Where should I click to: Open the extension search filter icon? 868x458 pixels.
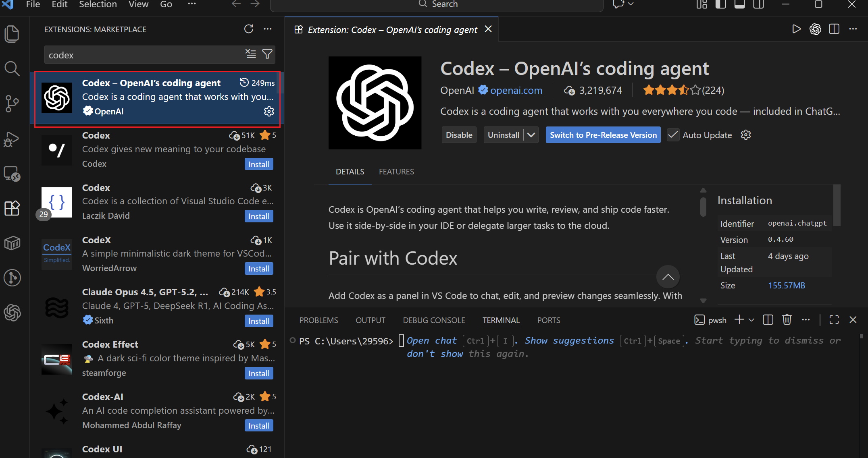267,54
